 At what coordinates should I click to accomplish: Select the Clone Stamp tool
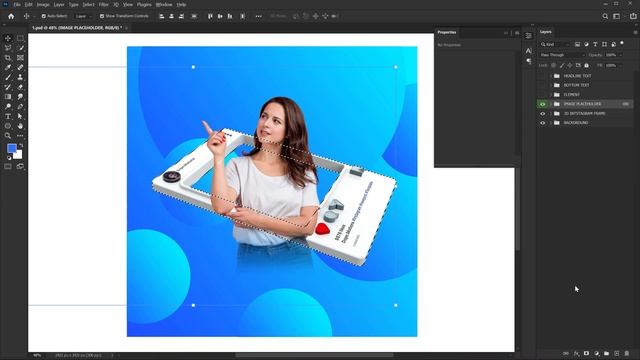click(20, 77)
